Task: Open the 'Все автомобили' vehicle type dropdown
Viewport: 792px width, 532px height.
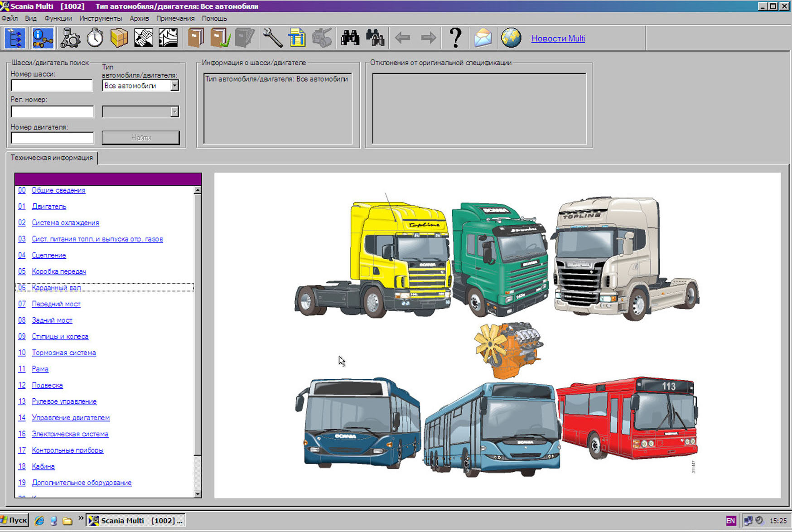Action: pyautogui.click(x=174, y=86)
